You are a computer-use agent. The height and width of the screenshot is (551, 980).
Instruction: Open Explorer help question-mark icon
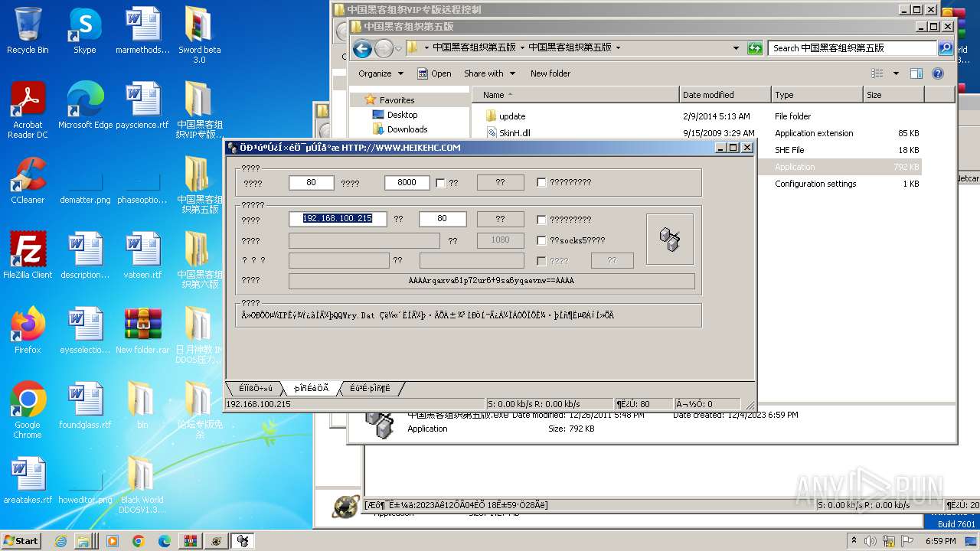point(938,73)
